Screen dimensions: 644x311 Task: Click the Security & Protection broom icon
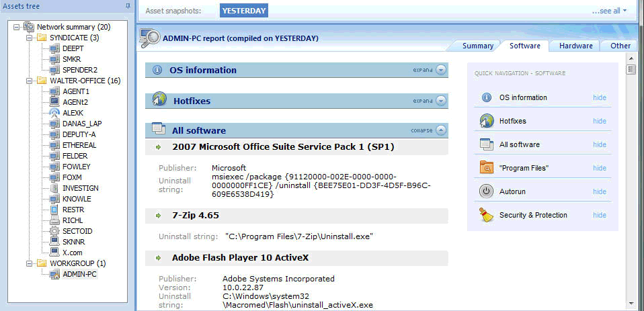(x=487, y=215)
